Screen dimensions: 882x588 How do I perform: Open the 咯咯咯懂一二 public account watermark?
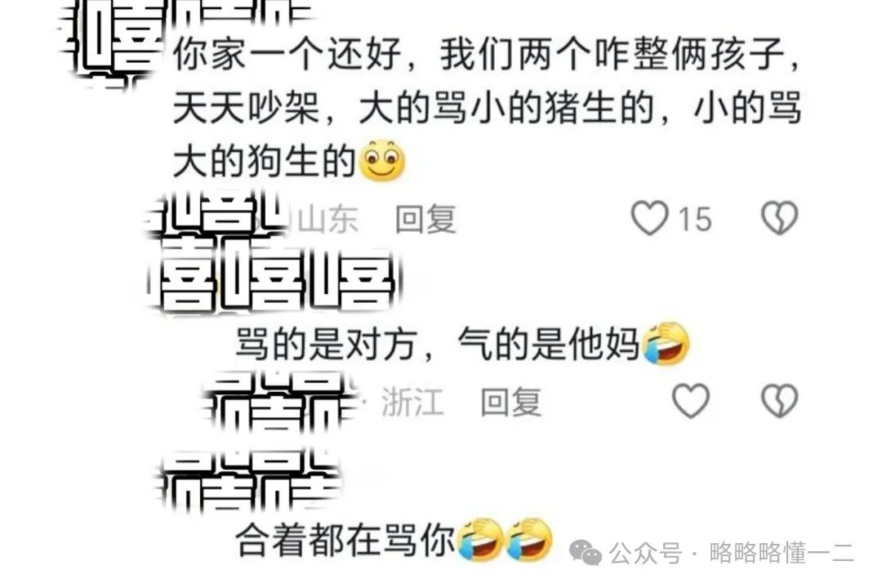(781, 553)
